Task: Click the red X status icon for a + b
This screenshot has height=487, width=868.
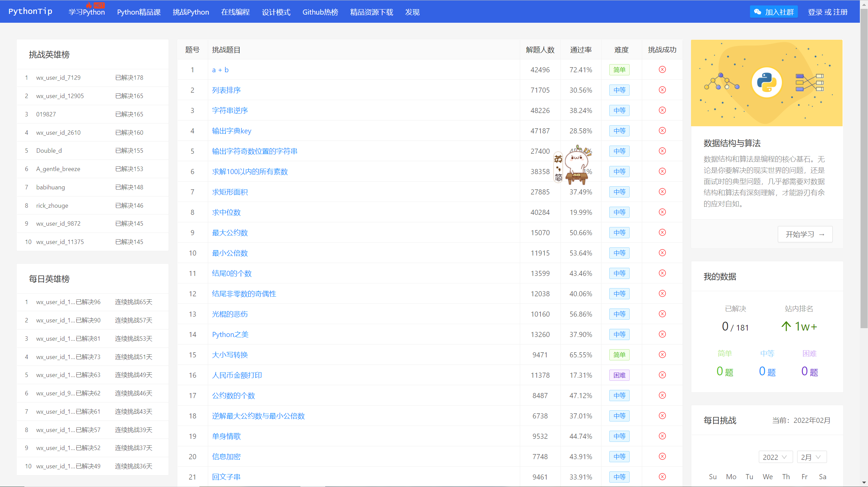Action: pyautogui.click(x=662, y=70)
